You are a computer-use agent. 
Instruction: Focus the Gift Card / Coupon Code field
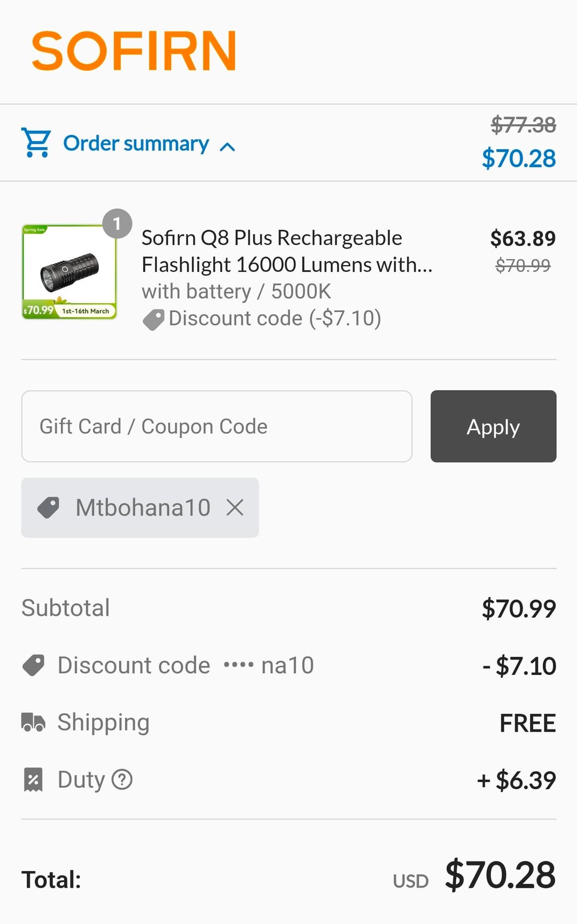coord(216,426)
